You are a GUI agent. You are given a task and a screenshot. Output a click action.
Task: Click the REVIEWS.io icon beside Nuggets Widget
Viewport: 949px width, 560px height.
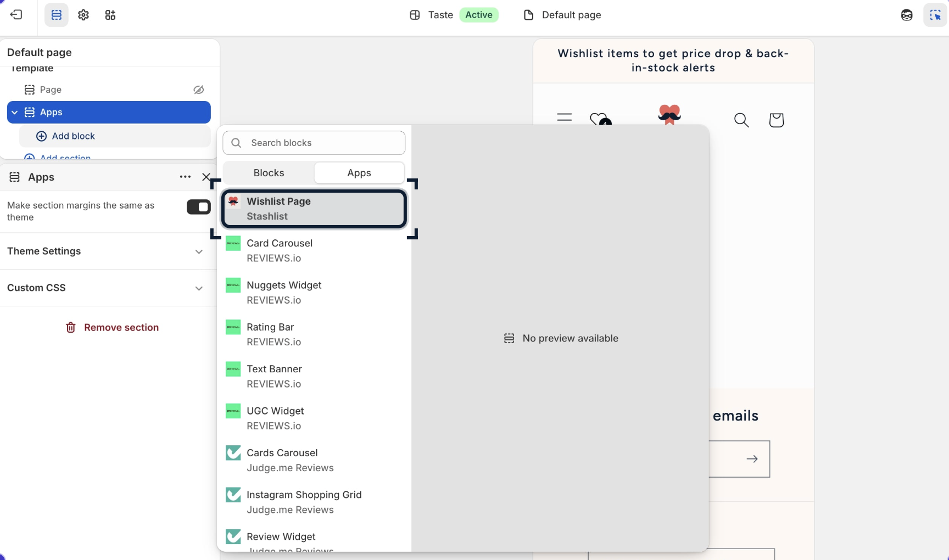point(233,285)
